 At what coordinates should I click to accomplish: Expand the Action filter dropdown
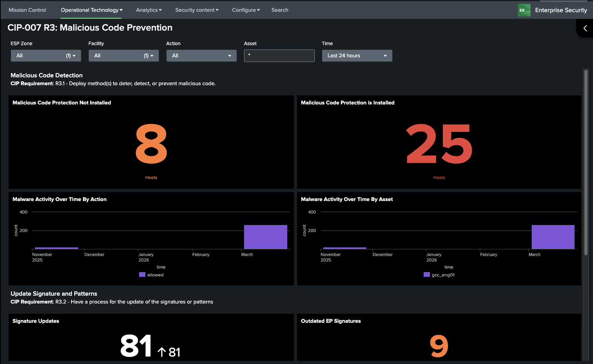click(x=201, y=56)
